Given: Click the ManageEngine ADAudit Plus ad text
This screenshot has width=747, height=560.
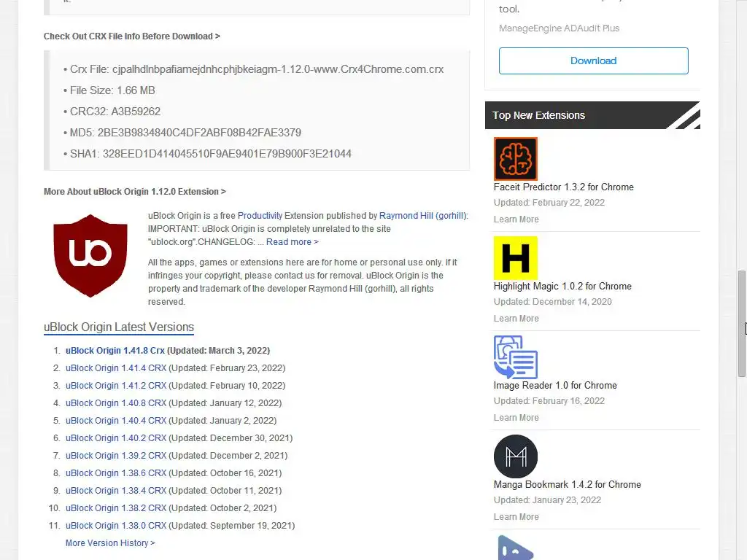Looking at the screenshot, I should (x=559, y=28).
